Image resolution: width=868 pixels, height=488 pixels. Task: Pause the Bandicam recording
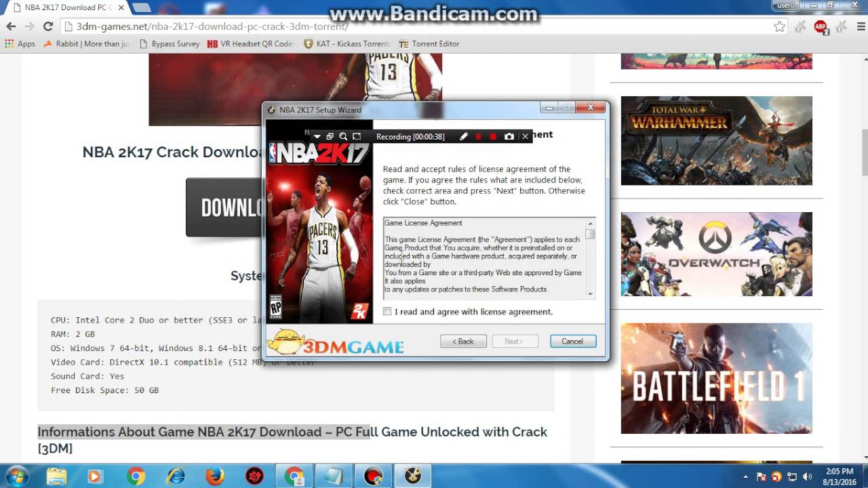(479, 136)
